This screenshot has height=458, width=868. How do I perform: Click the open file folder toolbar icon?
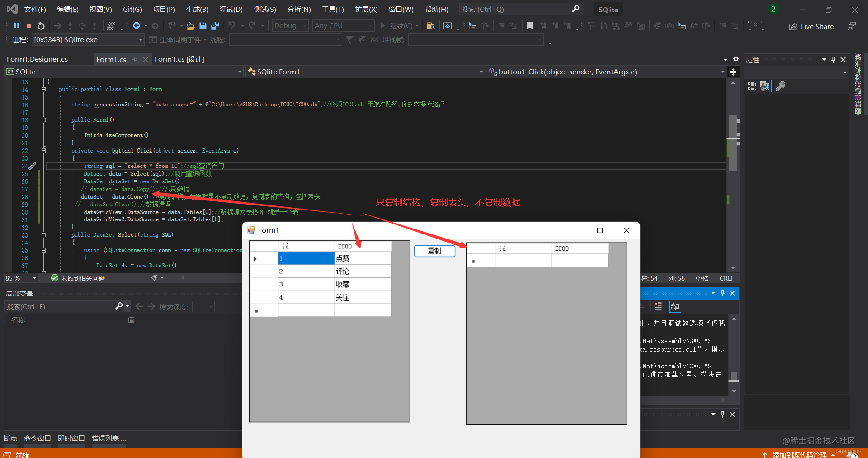point(191,26)
